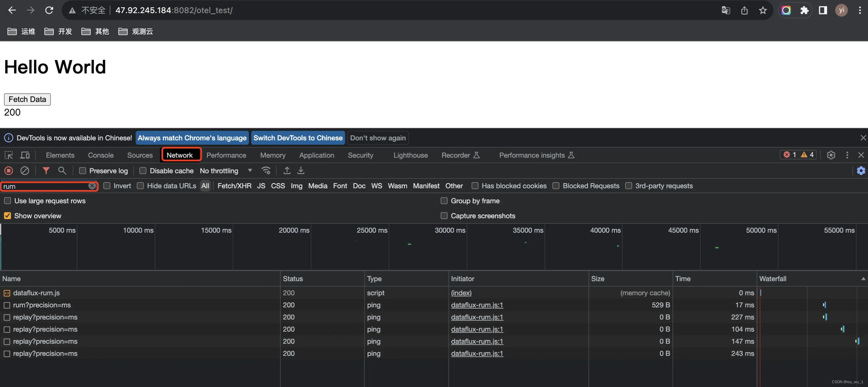This screenshot has width=868, height=387.
Task: Uncheck Show overview checkbox
Action: (x=8, y=216)
